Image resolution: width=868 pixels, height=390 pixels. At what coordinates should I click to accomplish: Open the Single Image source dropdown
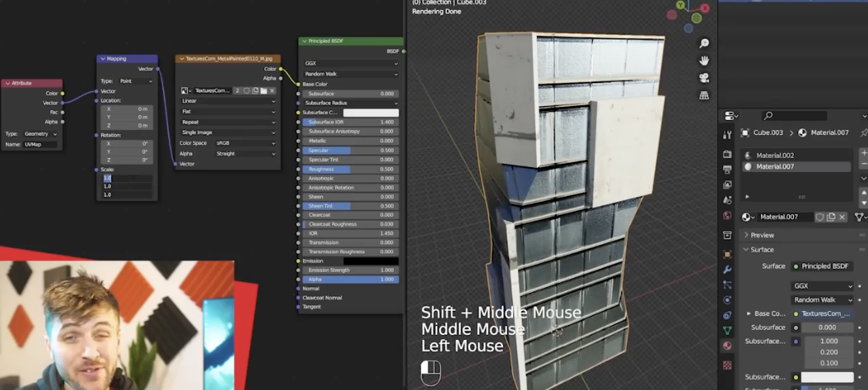[228, 132]
